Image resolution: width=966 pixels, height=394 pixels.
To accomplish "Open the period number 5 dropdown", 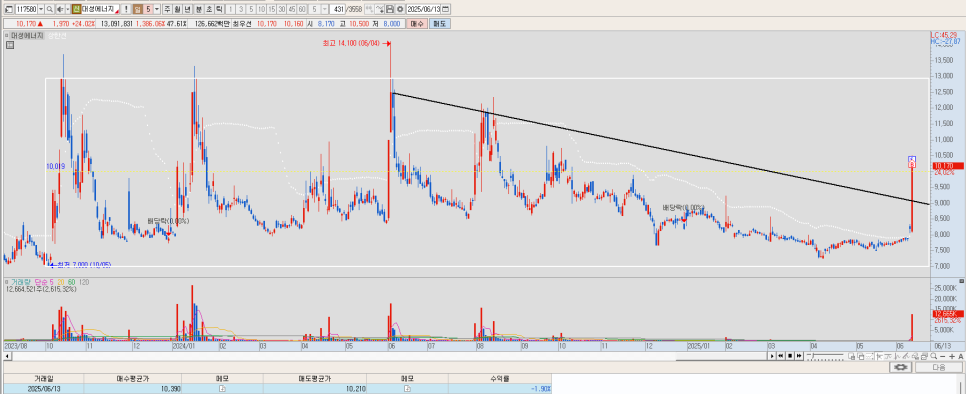I will point(156,9).
